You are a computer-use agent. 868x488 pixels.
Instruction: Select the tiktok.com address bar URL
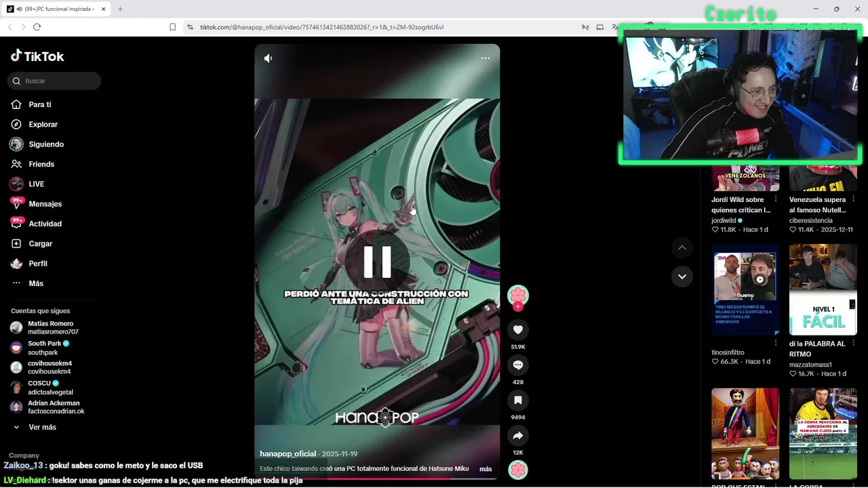(x=322, y=27)
